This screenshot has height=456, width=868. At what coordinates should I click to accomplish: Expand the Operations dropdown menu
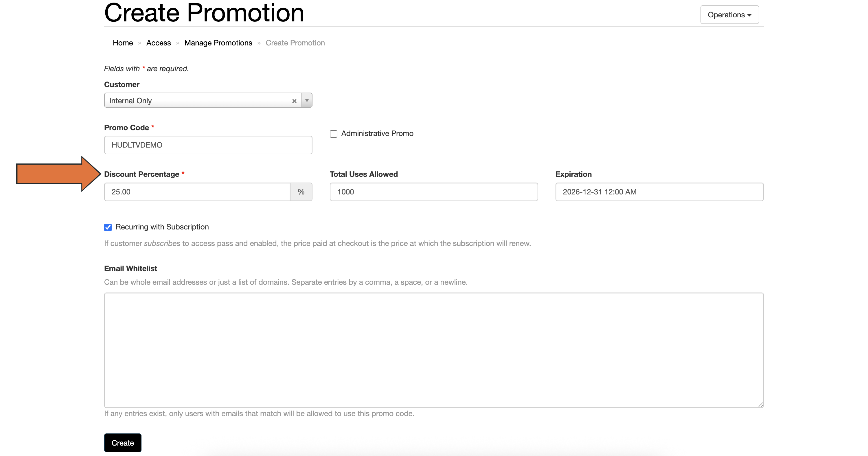pyautogui.click(x=729, y=15)
